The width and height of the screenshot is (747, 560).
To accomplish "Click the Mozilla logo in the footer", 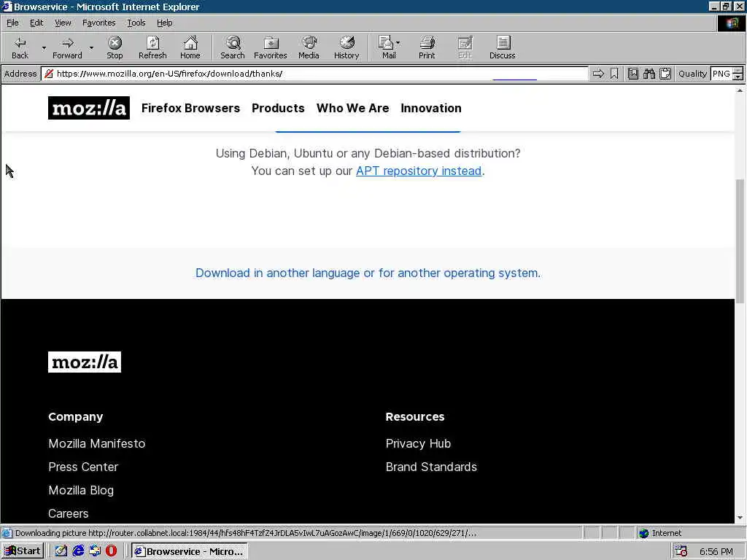I will tap(85, 362).
